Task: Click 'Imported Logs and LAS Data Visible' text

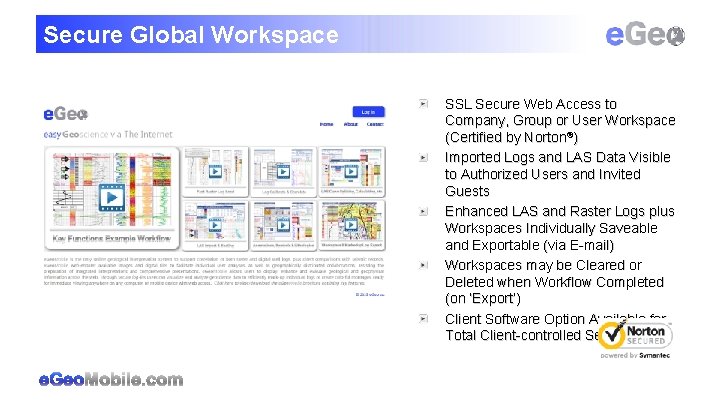Action: 557,158
